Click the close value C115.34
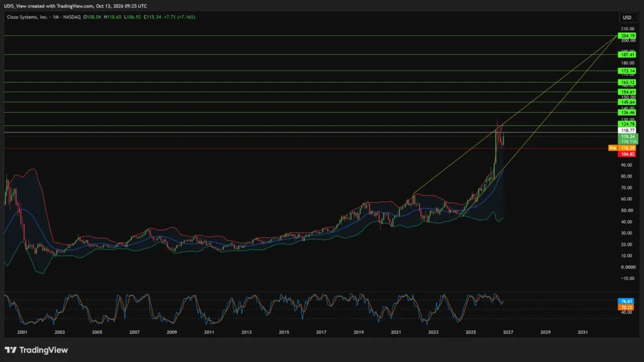 point(152,17)
